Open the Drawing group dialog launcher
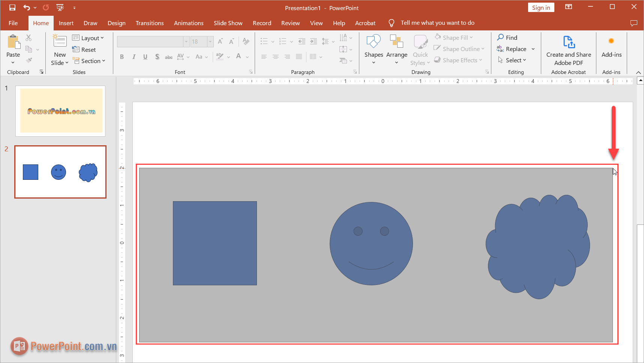 487,72
